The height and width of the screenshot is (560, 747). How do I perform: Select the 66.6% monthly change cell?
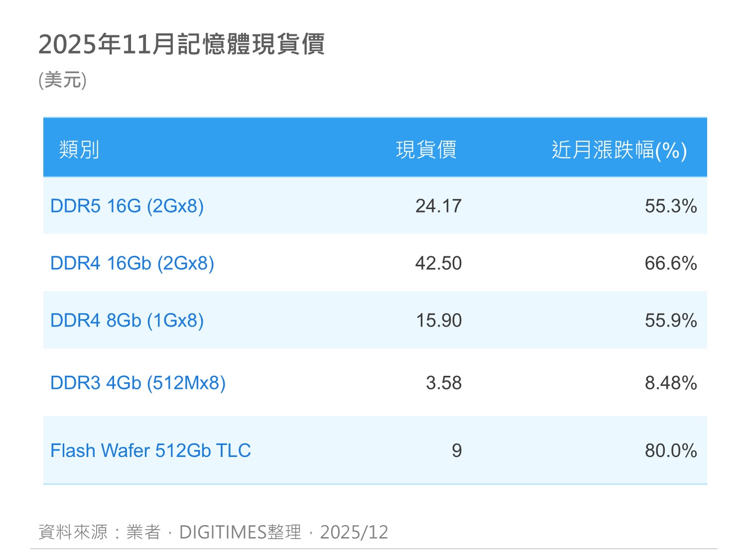pos(670,263)
